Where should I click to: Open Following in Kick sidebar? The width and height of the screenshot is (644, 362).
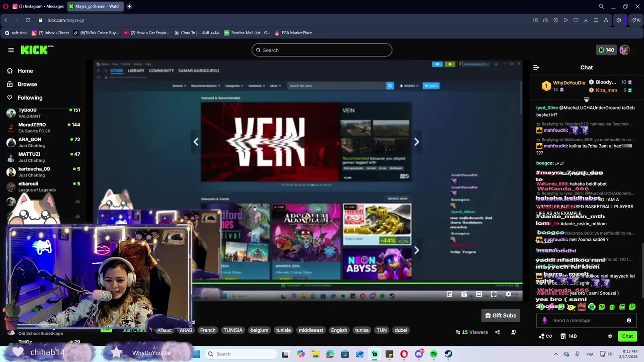[x=30, y=98]
